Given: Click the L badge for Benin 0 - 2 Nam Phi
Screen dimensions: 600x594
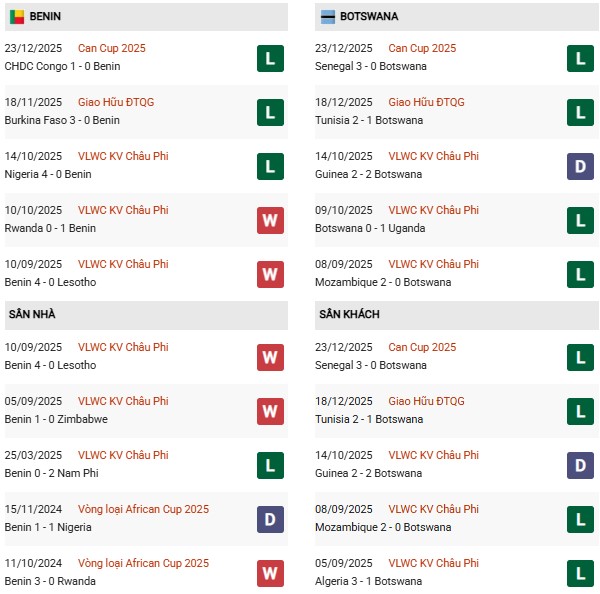Looking at the screenshot, I should (269, 465).
